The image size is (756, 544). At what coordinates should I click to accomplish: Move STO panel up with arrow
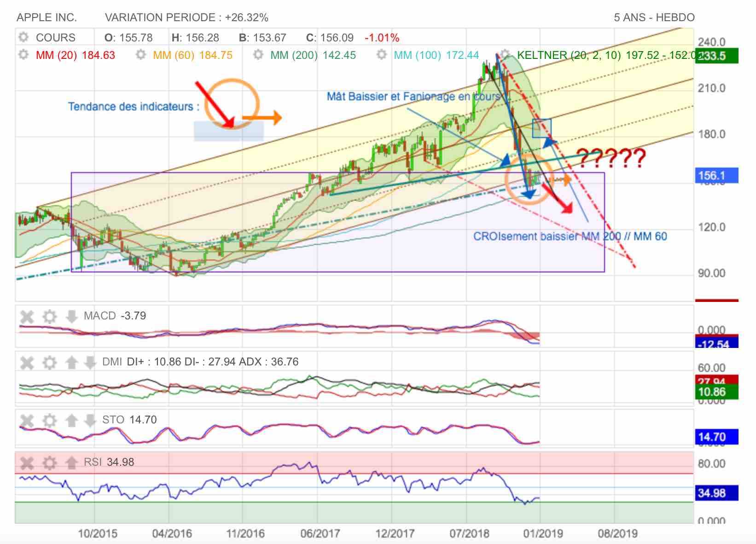(x=71, y=420)
